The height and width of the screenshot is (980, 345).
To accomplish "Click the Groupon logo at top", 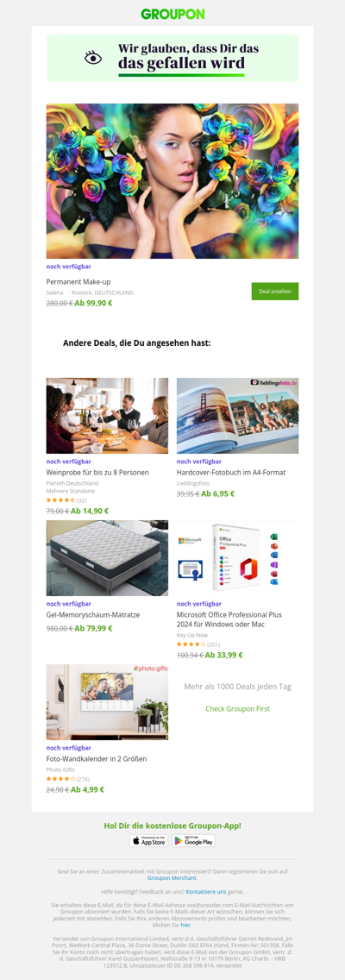I will [x=172, y=14].
